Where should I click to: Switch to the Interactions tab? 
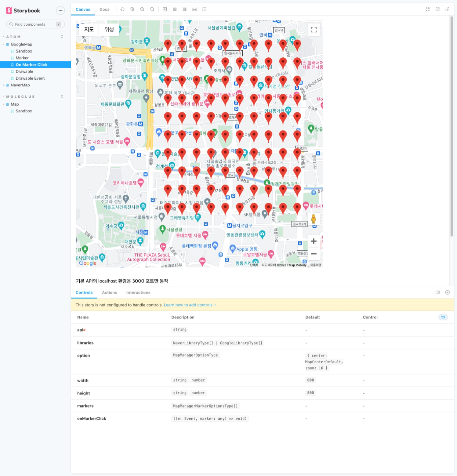[x=138, y=292]
